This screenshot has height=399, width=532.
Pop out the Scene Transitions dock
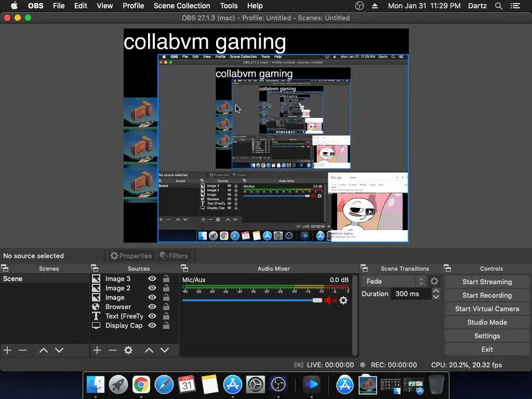coord(364,269)
